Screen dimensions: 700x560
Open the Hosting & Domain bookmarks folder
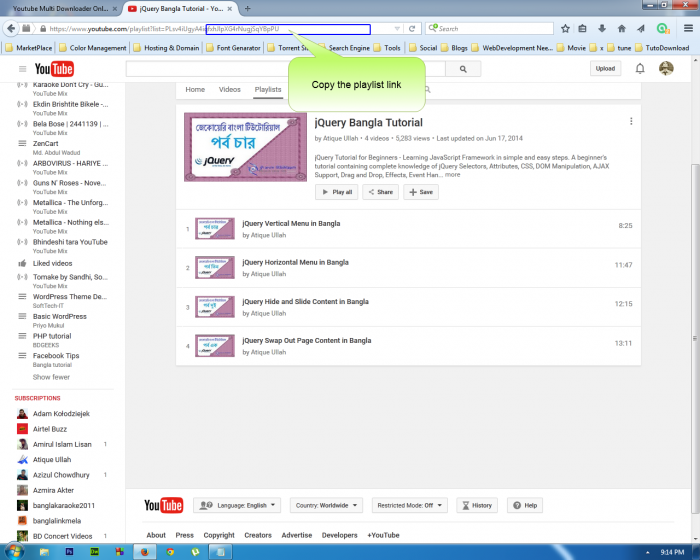click(167, 48)
